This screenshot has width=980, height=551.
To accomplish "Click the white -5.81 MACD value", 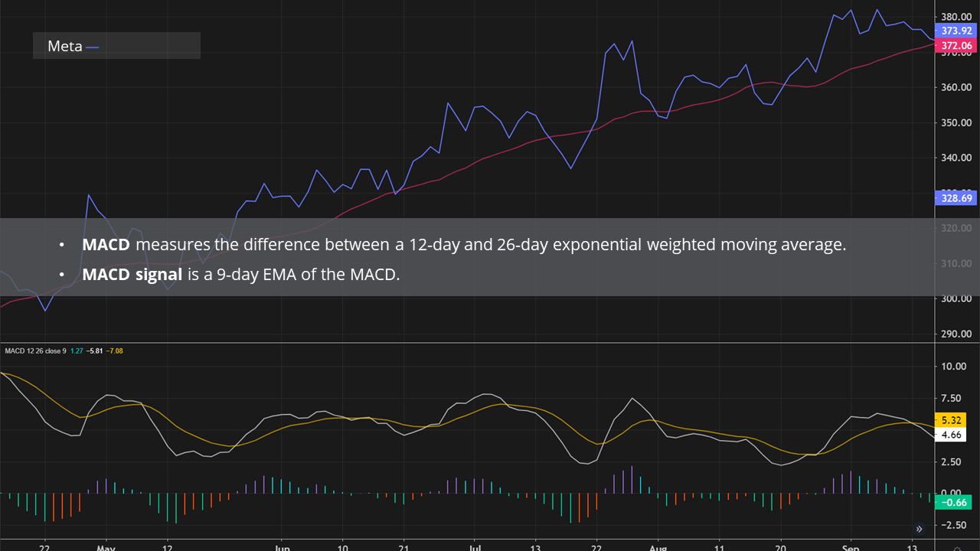I will (95, 351).
